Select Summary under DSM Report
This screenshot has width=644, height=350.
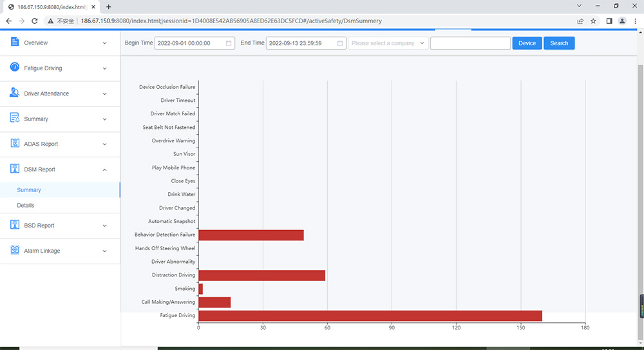pos(60,190)
